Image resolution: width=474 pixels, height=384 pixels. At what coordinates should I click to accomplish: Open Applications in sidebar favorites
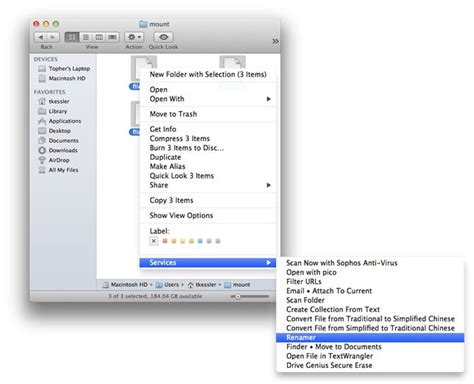pos(60,121)
